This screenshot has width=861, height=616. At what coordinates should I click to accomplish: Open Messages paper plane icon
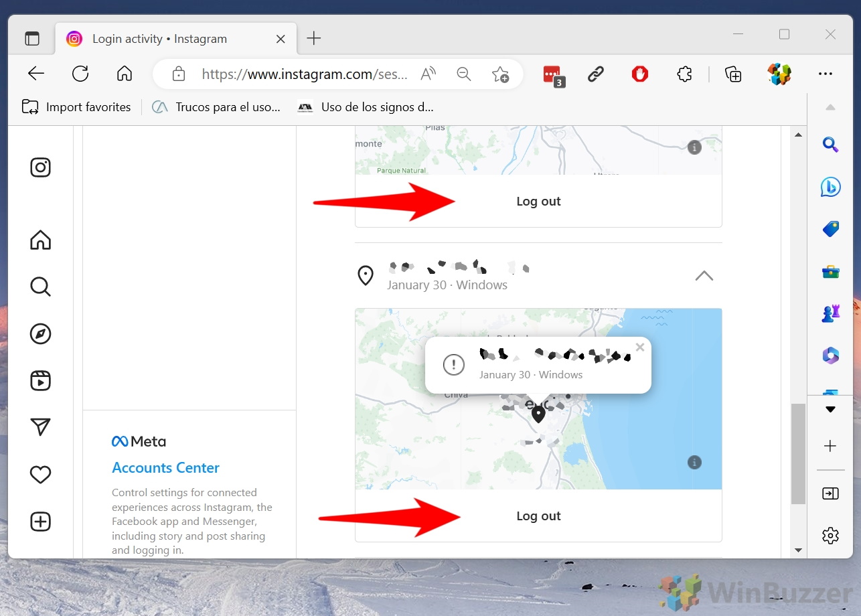click(41, 427)
